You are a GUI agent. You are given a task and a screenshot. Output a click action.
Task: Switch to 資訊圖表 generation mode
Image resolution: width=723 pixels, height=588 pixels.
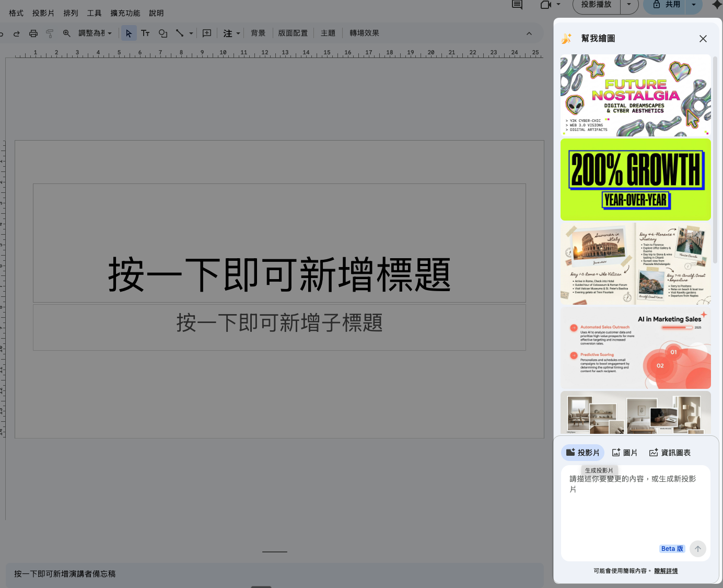670,453
